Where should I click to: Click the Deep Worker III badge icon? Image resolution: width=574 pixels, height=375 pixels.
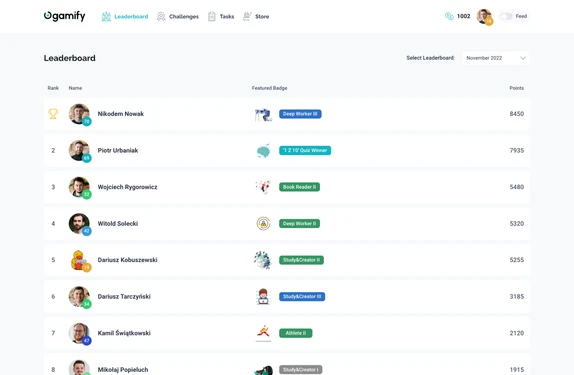pyautogui.click(x=263, y=114)
